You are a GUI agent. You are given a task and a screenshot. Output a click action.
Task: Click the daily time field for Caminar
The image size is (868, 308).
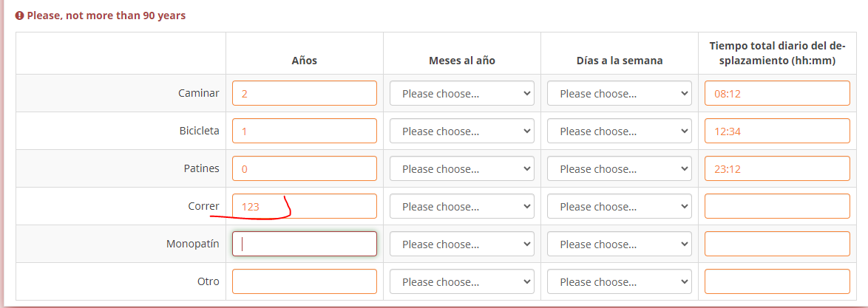coord(777,94)
